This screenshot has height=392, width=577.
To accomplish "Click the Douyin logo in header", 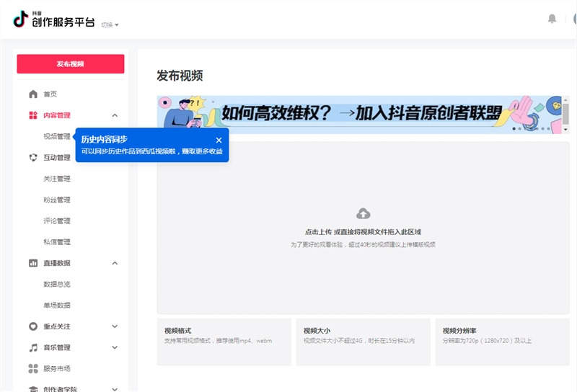I will (20, 19).
